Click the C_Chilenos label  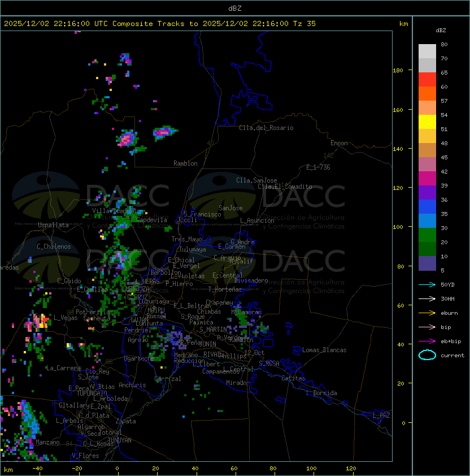coord(54,246)
